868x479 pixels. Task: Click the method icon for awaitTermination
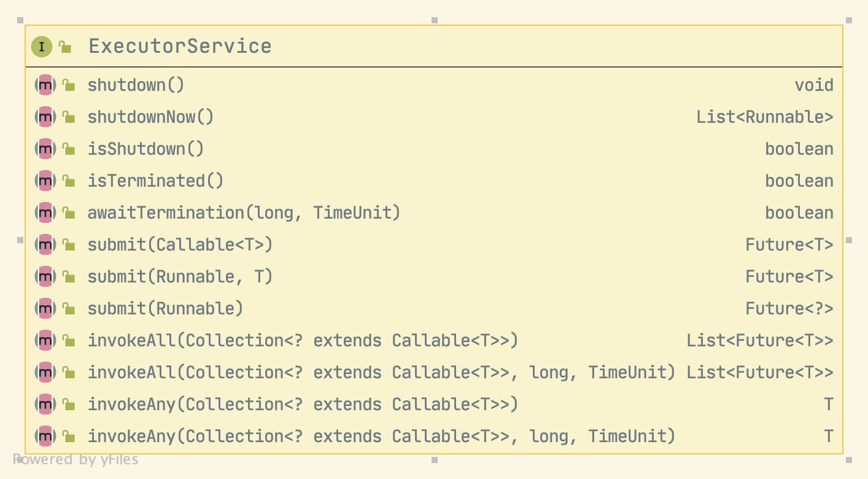(45, 213)
